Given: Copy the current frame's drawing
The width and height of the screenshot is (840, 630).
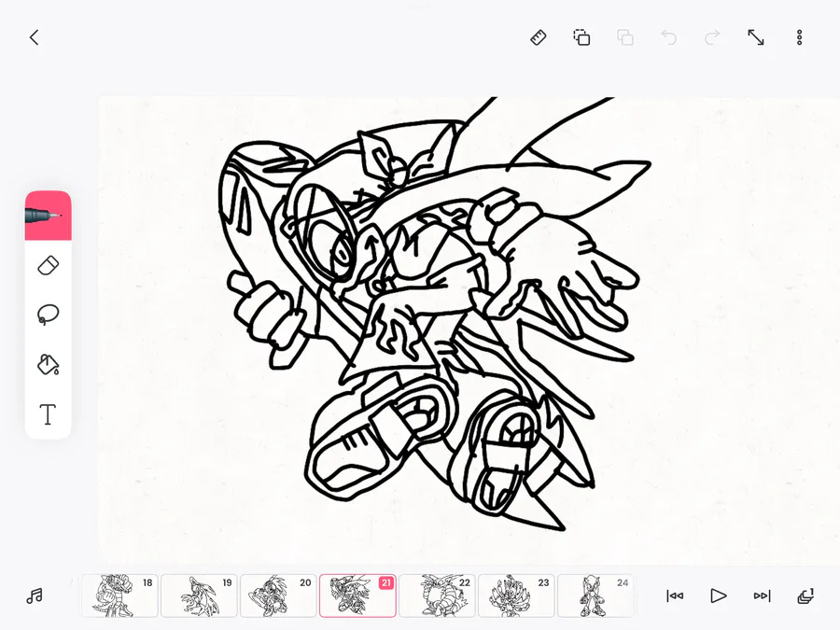Looking at the screenshot, I should [x=581, y=37].
